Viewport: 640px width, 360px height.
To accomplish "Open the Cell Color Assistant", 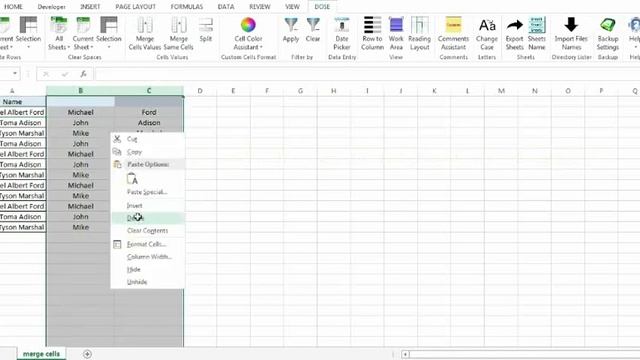I will [248, 34].
